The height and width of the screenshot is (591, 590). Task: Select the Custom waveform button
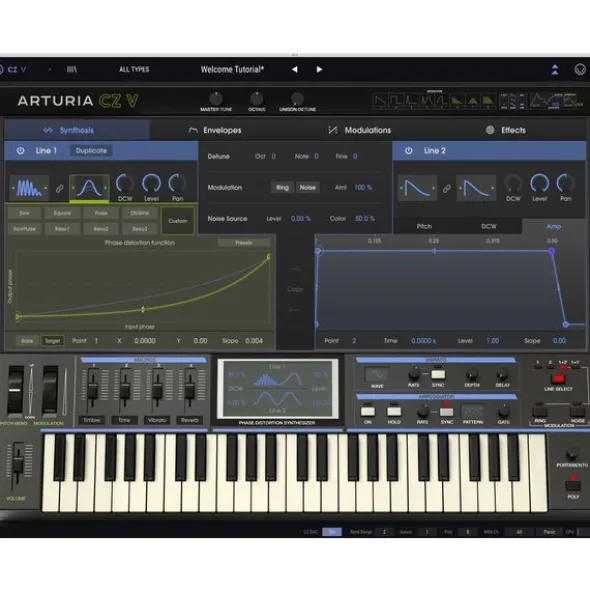(x=178, y=221)
